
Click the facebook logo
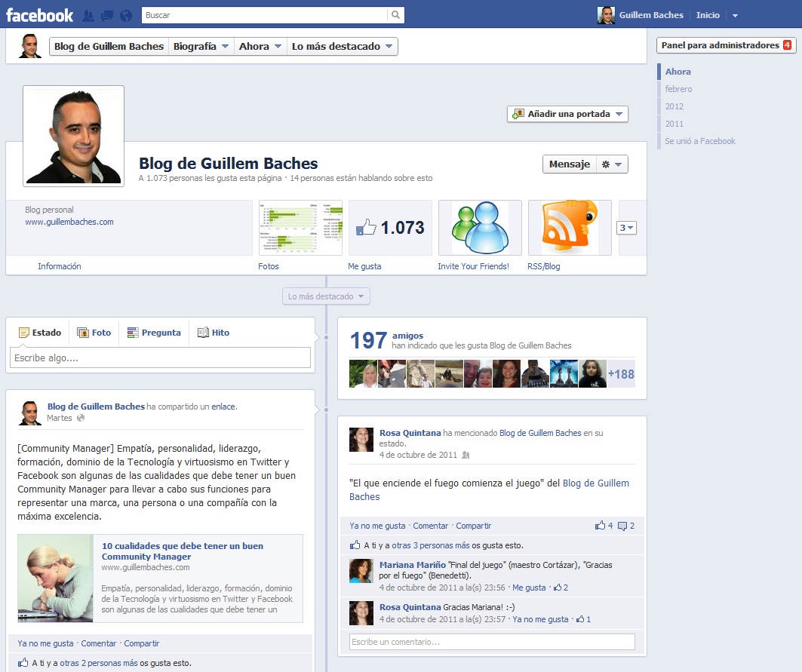tap(39, 15)
